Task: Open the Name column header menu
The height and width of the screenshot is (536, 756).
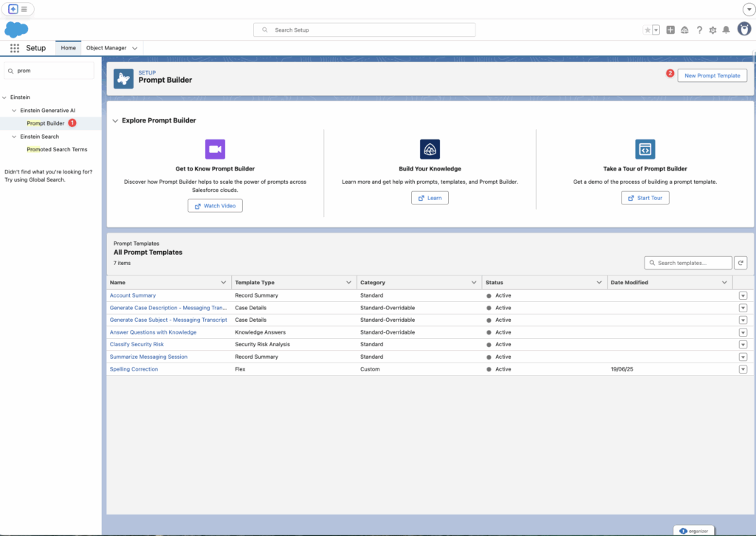Action: (x=223, y=283)
